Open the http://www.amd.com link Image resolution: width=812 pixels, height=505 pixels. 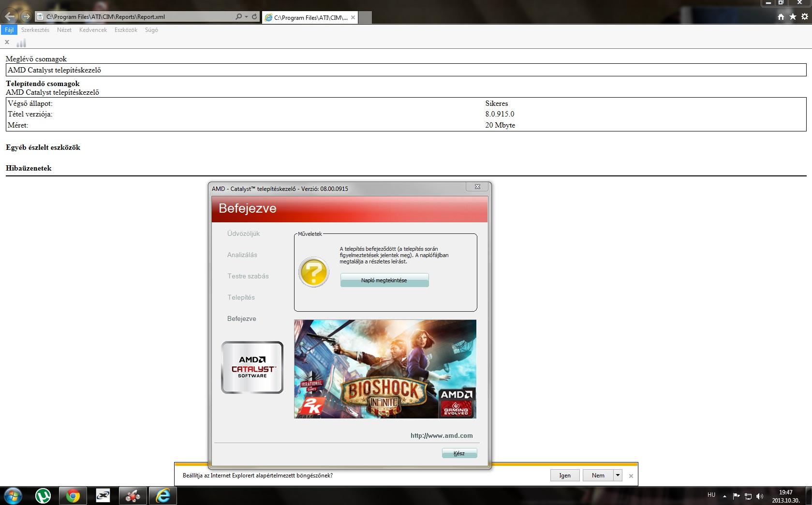coord(442,435)
